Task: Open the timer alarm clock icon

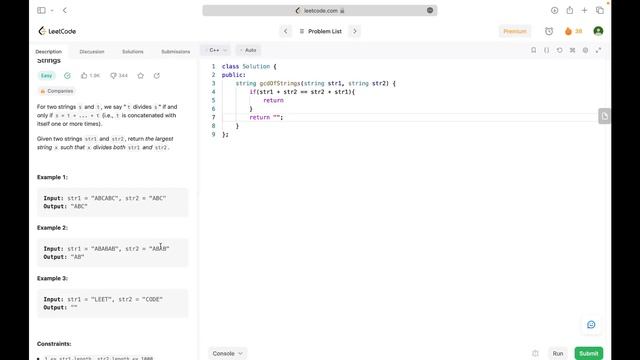Action: [549, 31]
